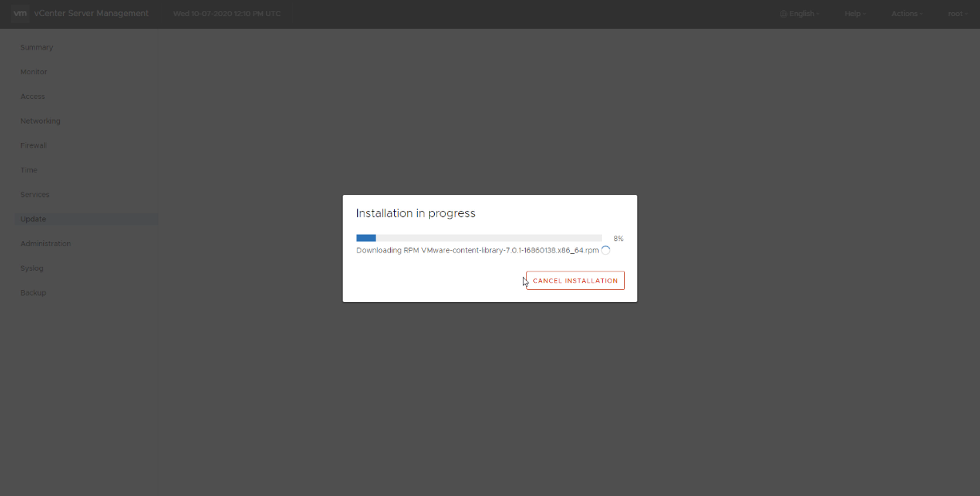Open the Networking section

[x=40, y=121]
